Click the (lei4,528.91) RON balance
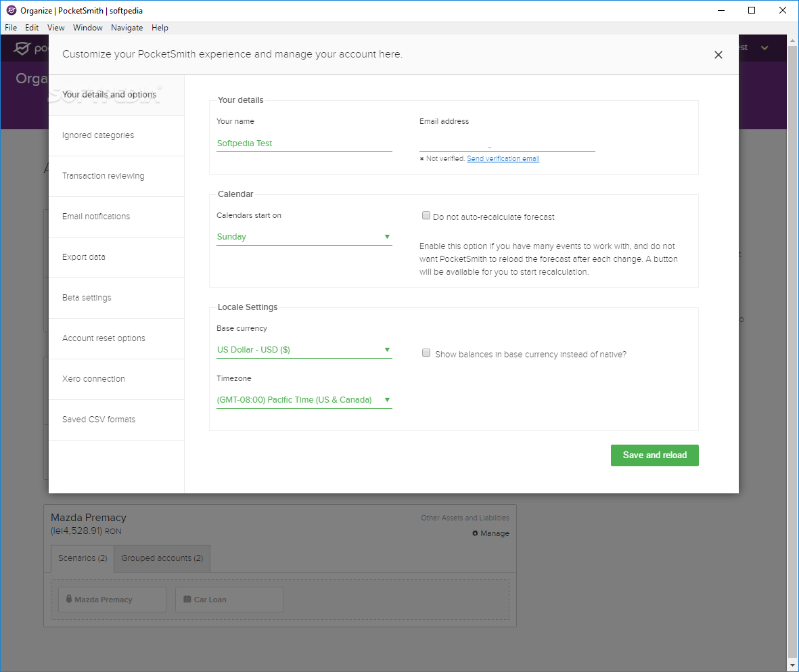 click(x=86, y=531)
